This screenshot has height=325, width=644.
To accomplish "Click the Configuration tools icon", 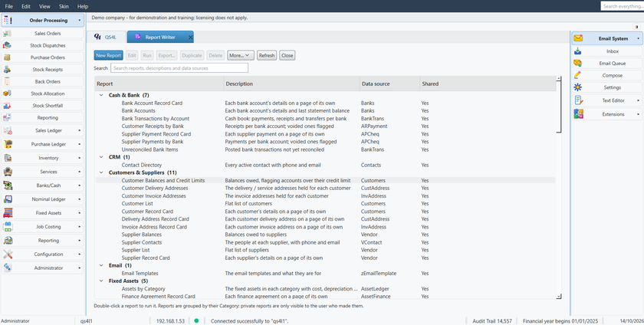I will (8, 254).
